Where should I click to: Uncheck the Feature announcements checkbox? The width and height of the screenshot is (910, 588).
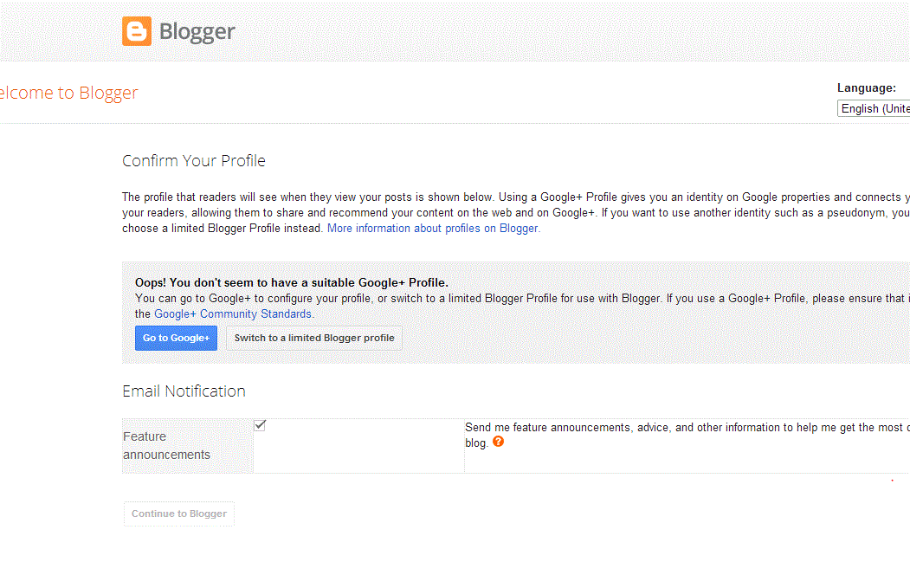click(x=260, y=425)
